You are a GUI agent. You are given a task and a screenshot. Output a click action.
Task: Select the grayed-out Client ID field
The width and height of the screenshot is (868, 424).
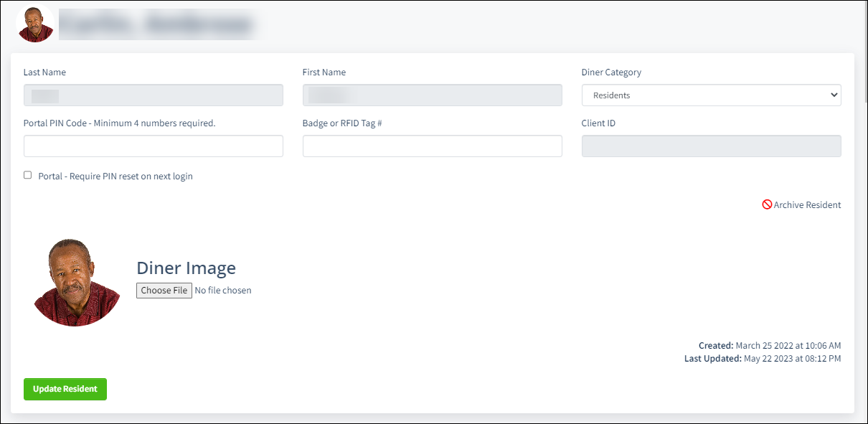[711, 146]
